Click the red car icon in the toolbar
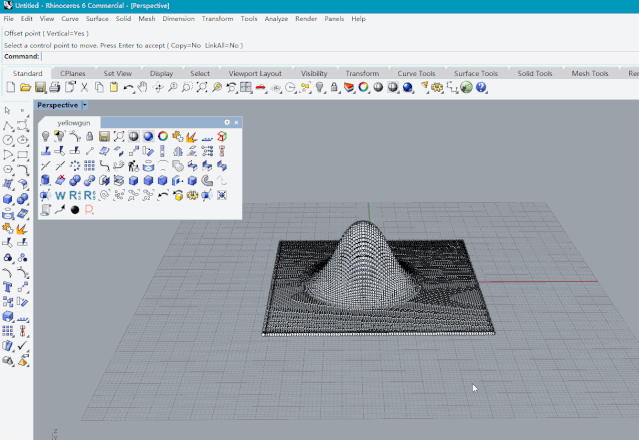The width and height of the screenshot is (639, 440). tap(261, 87)
